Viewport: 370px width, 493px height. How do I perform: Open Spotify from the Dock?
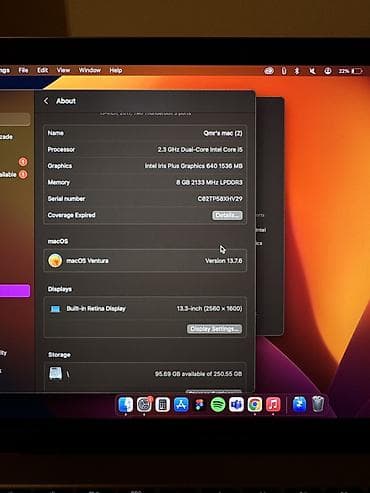[x=218, y=405]
